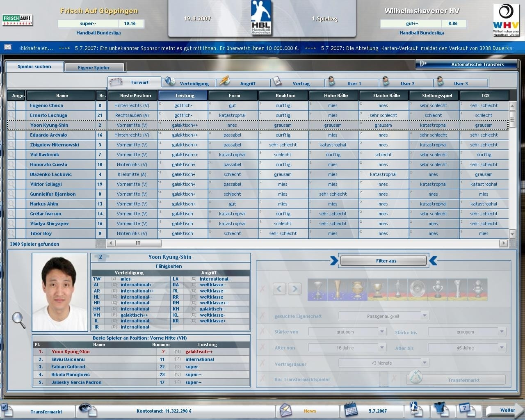
Task: Switch to the Eigene Spieler tab
Action: [94, 68]
